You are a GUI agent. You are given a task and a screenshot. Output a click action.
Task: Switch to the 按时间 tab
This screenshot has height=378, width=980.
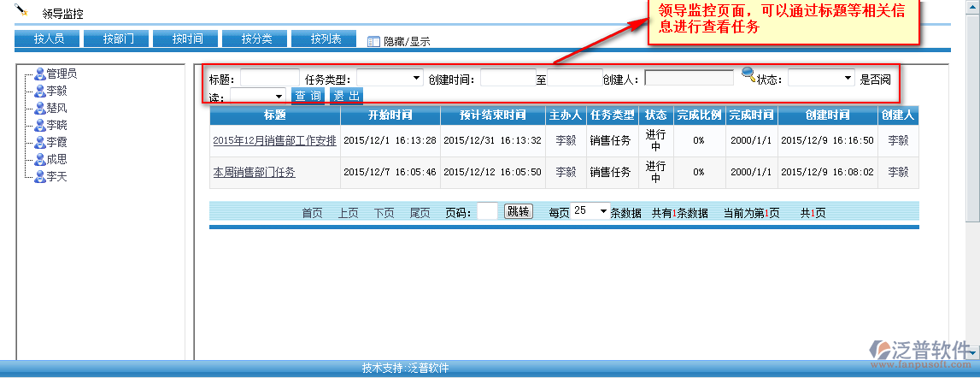[x=185, y=38]
